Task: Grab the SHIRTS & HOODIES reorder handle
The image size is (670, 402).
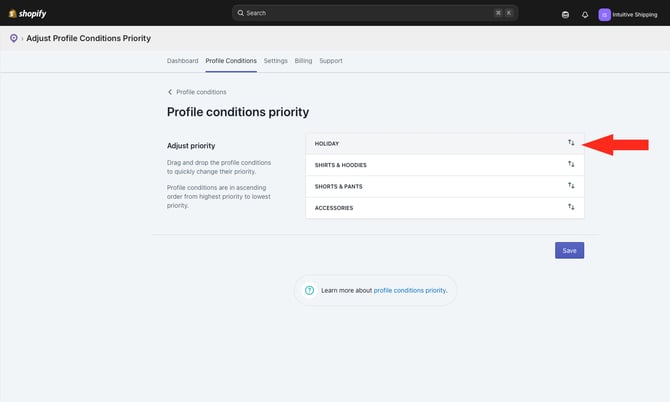Action: (x=571, y=164)
